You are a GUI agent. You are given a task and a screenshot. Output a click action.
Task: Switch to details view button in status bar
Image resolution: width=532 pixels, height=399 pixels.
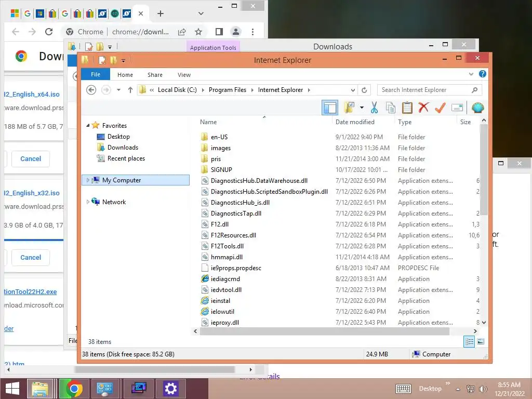click(469, 342)
